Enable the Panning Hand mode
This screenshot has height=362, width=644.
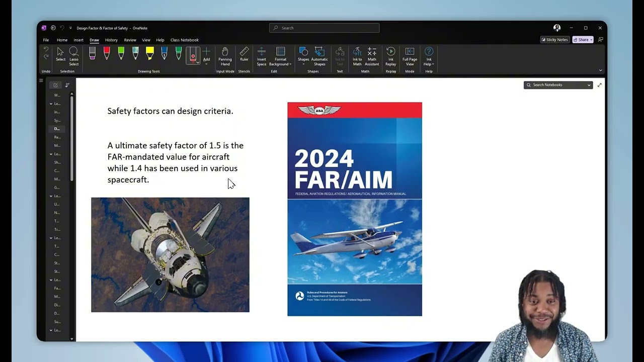coord(225,56)
